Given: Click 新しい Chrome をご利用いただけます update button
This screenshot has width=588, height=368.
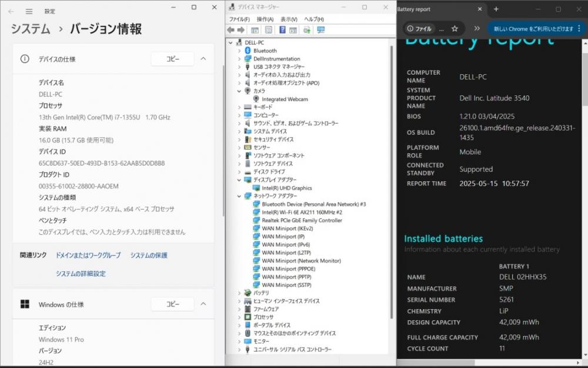Looking at the screenshot, I should (x=533, y=28).
